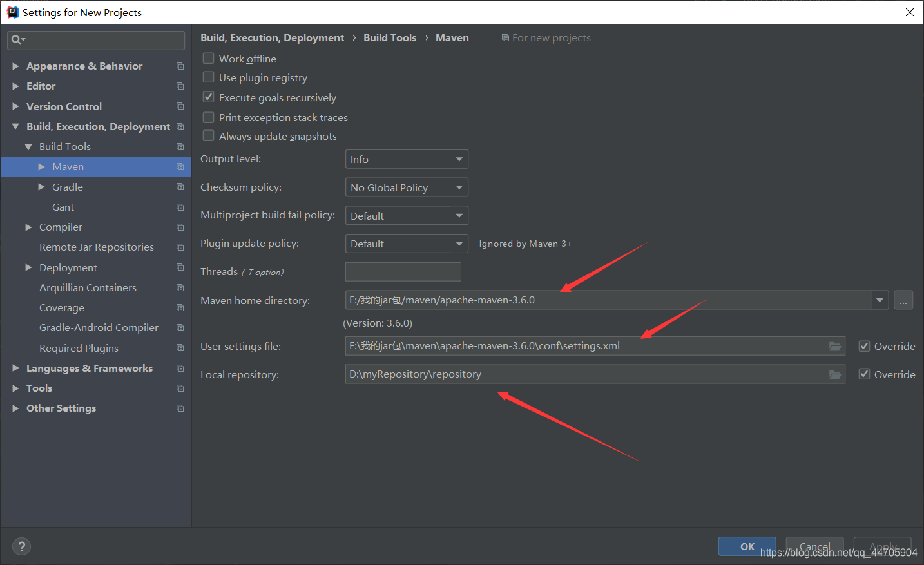Toggle Override for Local repository
This screenshot has height=565, width=924.
tap(865, 374)
